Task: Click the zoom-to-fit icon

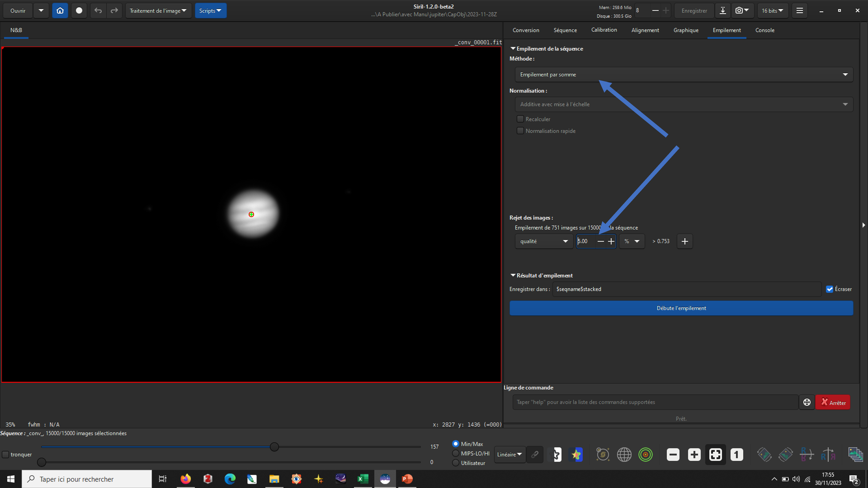Action: click(715, 454)
